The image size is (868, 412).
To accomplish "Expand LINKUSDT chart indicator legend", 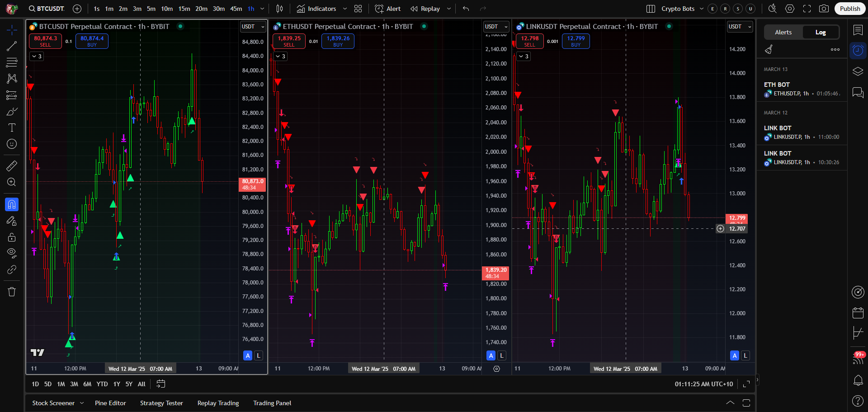I will point(524,57).
